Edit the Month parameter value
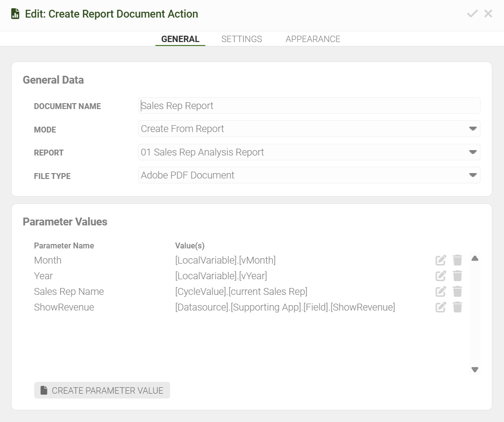The width and height of the screenshot is (504, 422). (x=440, y=260)
